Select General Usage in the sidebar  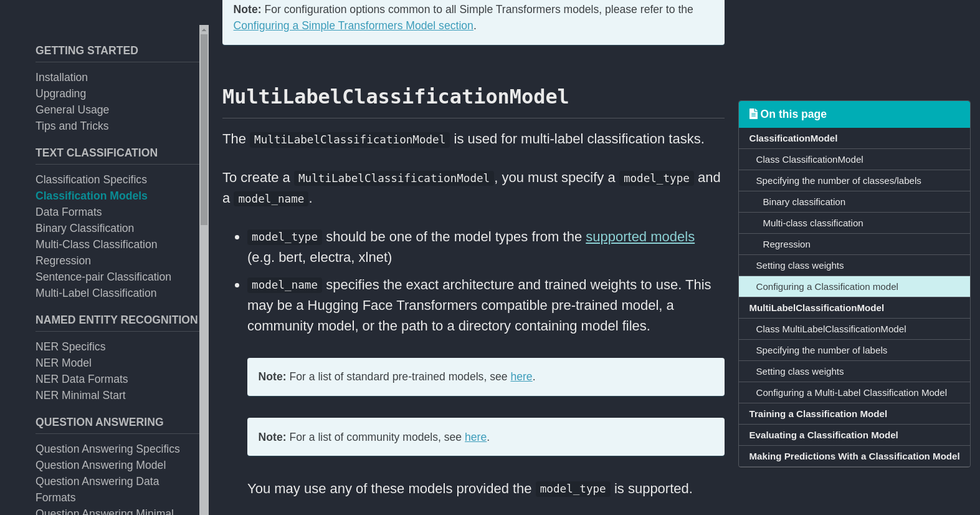(x=72, y=110)
